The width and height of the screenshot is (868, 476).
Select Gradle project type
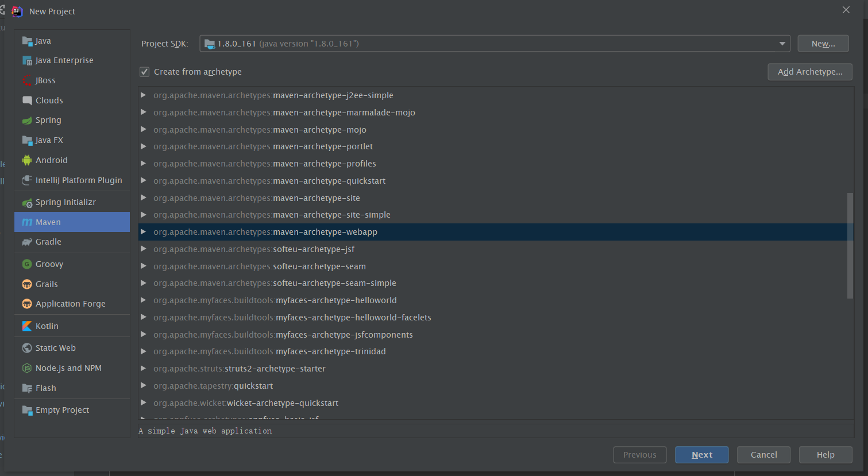(x=72, y=242)
